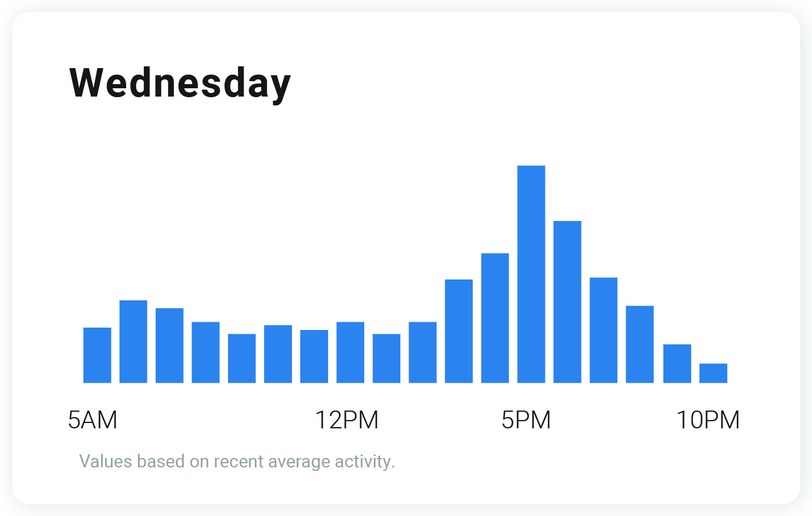Click the 9PM activity bar

pos(677,363)
